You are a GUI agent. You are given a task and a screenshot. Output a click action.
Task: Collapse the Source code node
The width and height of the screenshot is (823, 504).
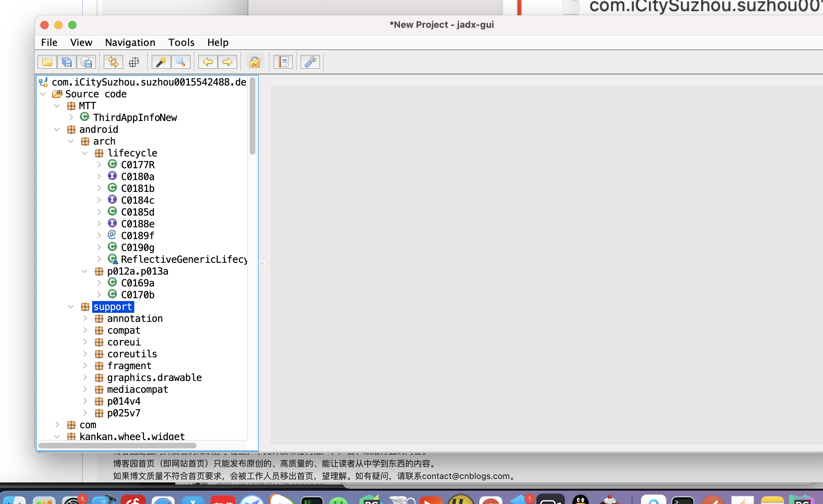coord(43,94)
